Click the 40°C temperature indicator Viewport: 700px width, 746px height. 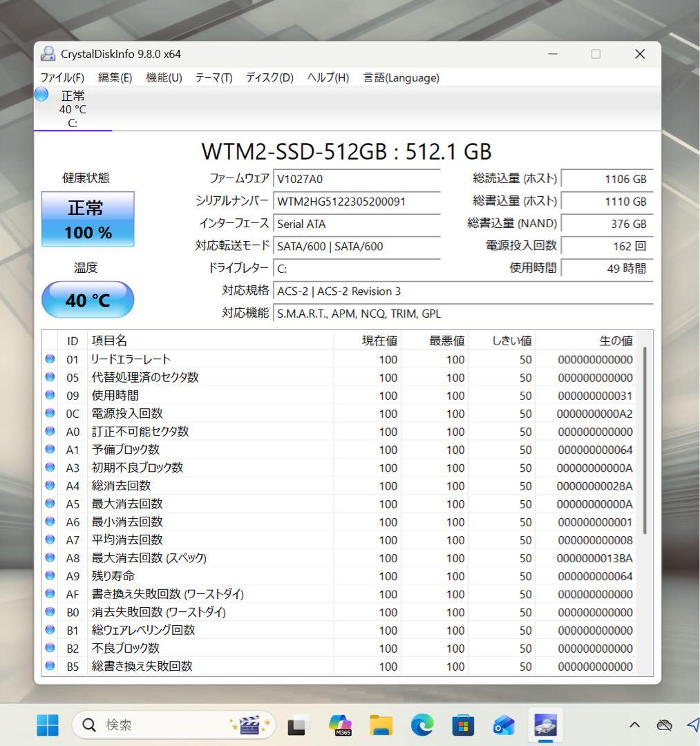pyautogui.click(x=87, y=300)
